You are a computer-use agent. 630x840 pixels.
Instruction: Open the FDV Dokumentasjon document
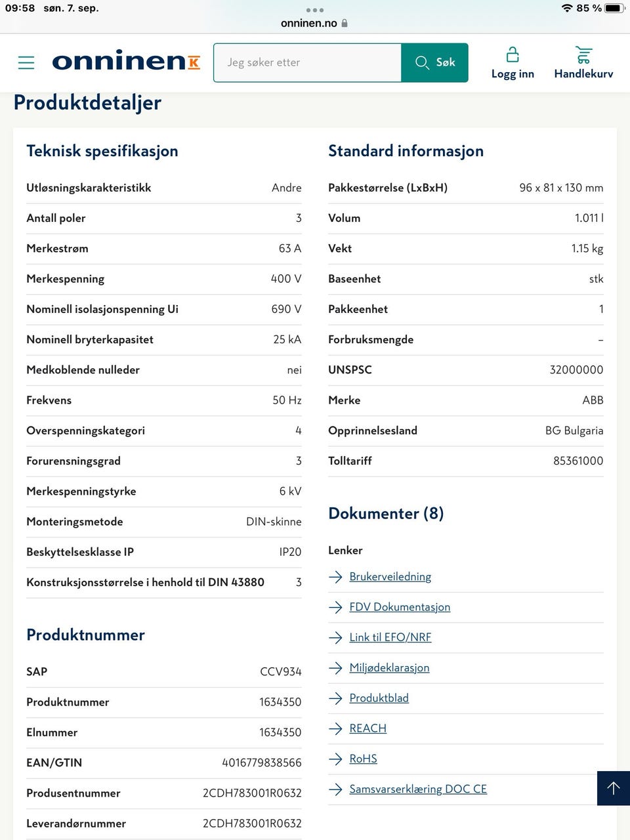click(400, 607)
